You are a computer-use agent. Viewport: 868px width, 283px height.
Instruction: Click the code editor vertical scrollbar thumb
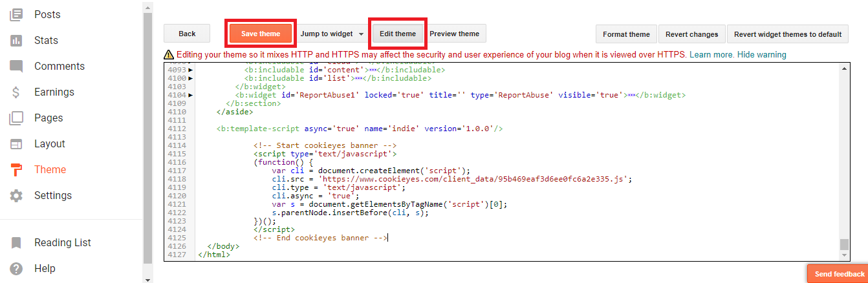pyautogui.click(x=843, y=244)
